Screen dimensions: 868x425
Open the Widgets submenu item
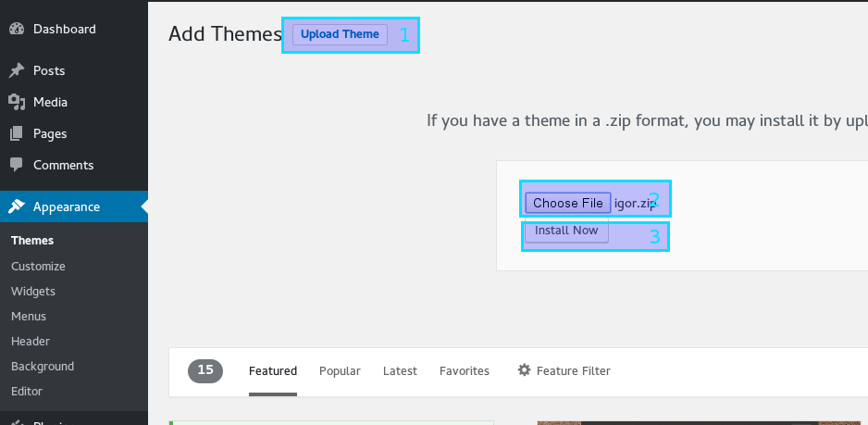(x=33, y=291)
